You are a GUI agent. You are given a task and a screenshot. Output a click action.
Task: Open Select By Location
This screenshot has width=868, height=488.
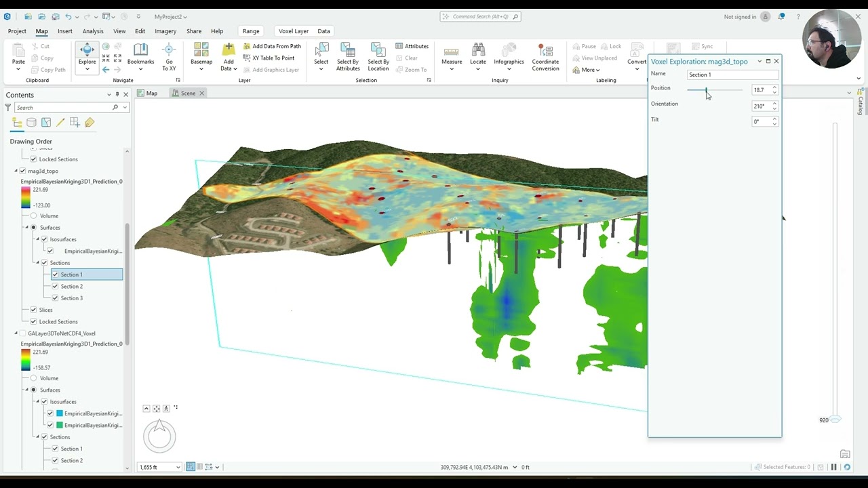pyautogui.click(x=378, y=56)
